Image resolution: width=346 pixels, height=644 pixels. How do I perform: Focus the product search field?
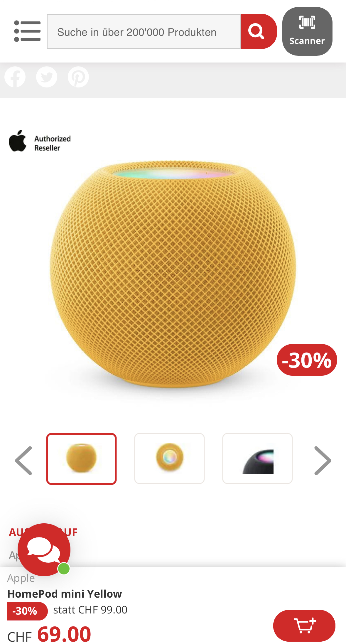tap(144, 31)
